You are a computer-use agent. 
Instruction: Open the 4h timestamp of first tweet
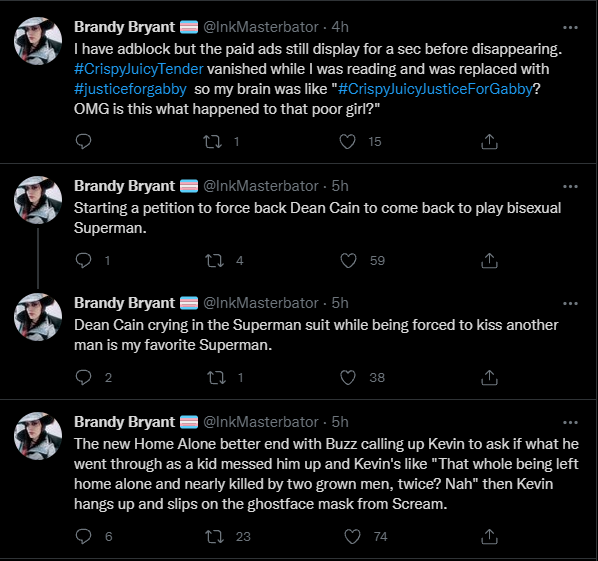point(340,27)
